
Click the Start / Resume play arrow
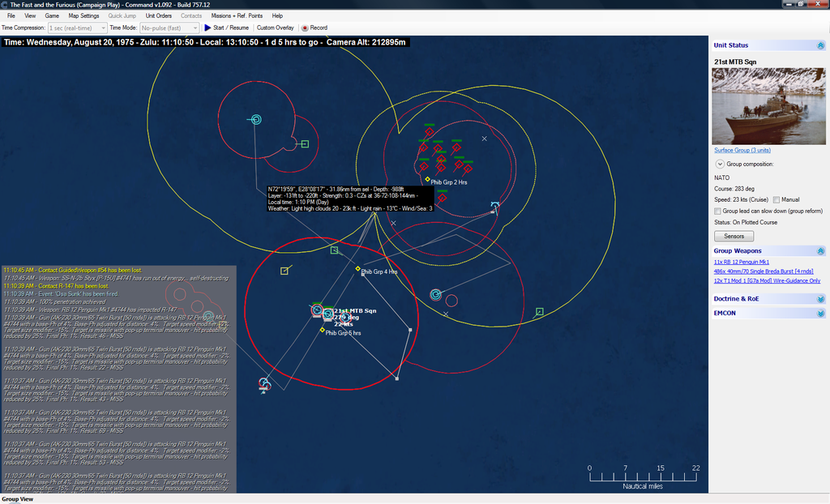coord(208,28)
